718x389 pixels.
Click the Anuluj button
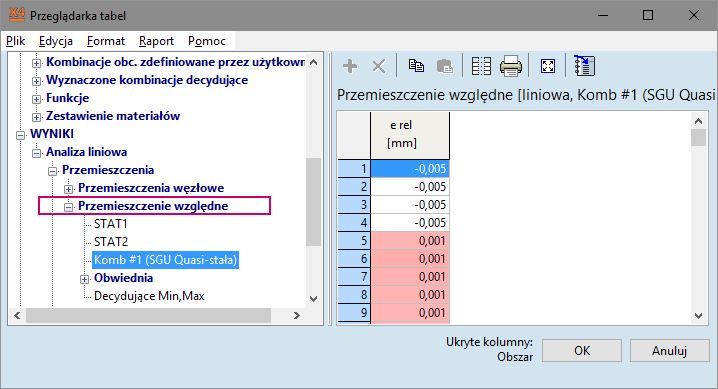(x=669, y=351)
